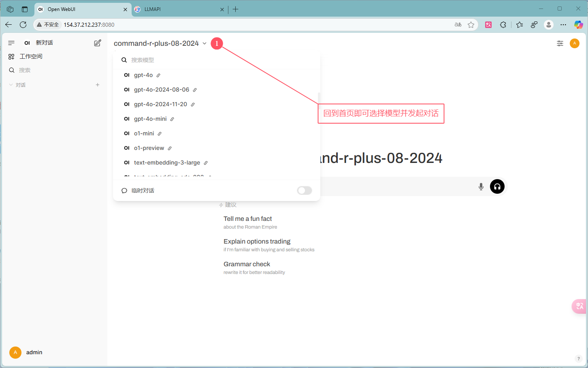Click link icon next to gpt-4o-mini
This screenshot has width=588, height=368.
tap(172, 119)
